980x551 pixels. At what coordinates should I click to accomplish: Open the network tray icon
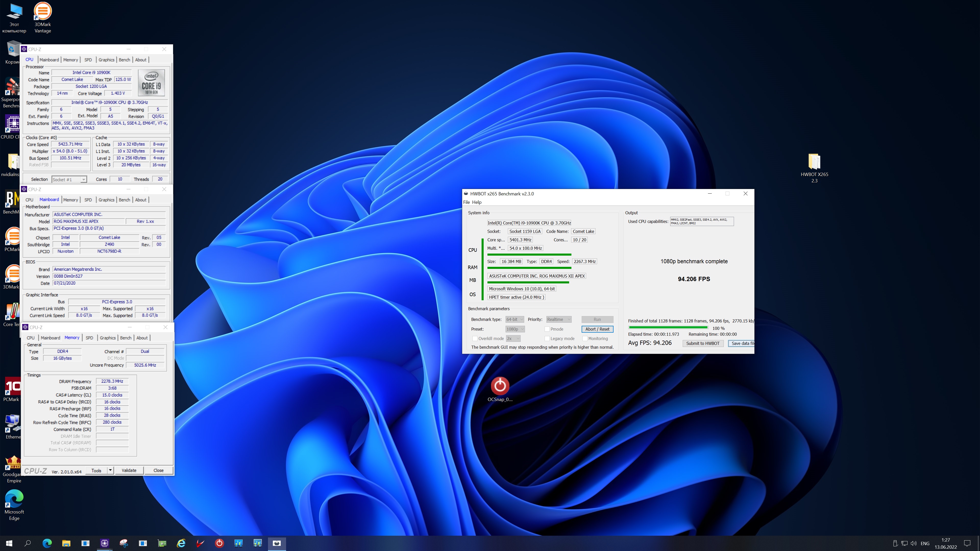(x=904, y=543)
